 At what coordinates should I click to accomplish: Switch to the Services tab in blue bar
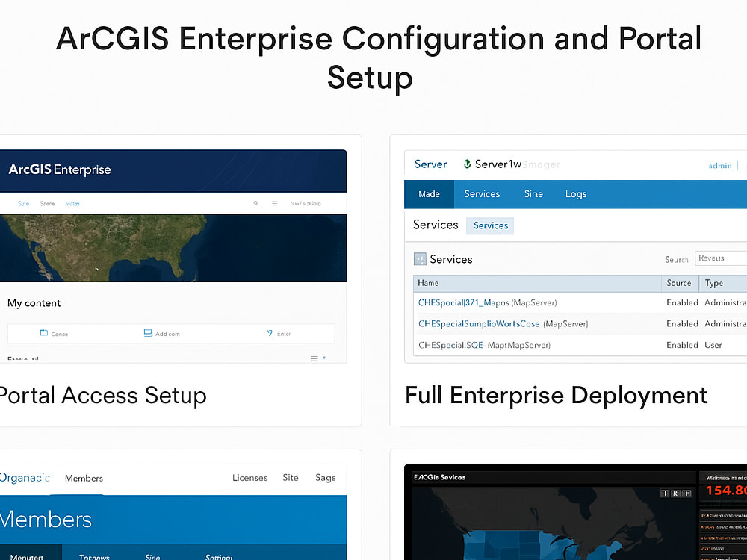tap(482, 194)
